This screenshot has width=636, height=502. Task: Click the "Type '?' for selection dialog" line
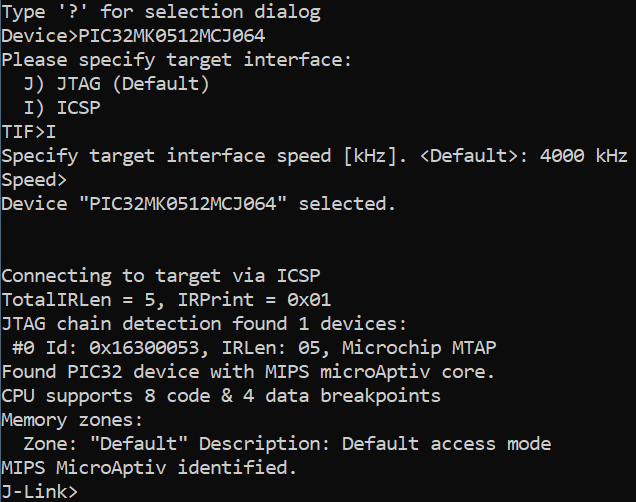click(x=160, y=12)
